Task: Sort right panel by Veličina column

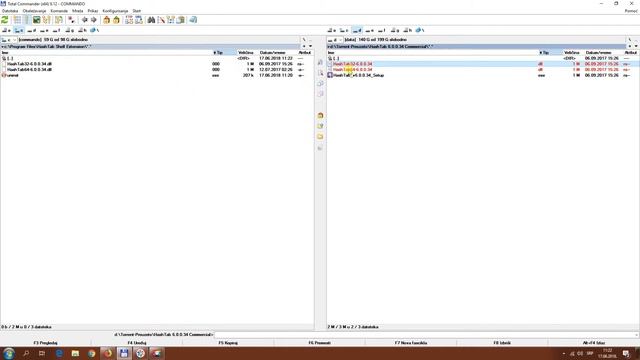Action: tap(571, 53)
